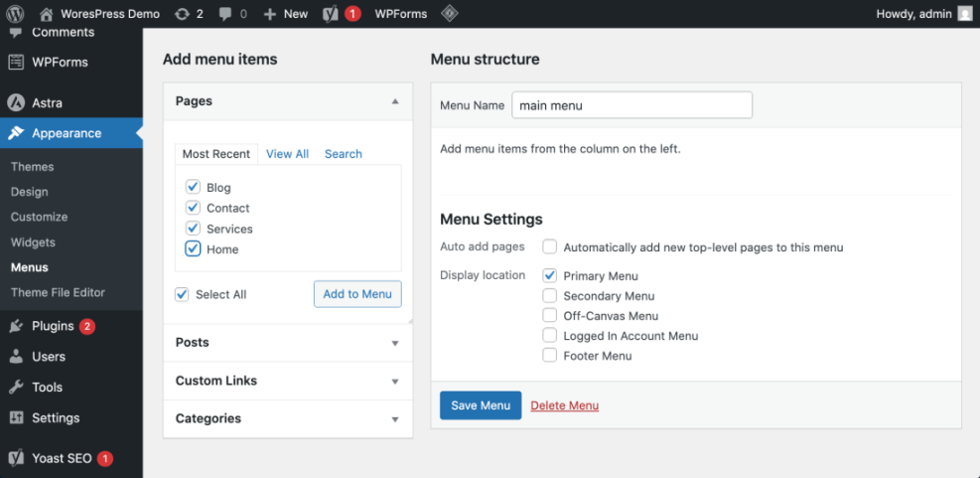Check the Footer Menu display location
The width and height of the screenshot is (980, 478).
[549, 356]
